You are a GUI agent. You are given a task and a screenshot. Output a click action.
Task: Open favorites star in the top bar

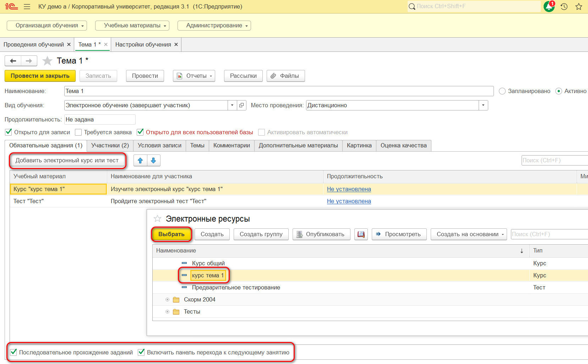pyautogui.click(x=579, y=6)
